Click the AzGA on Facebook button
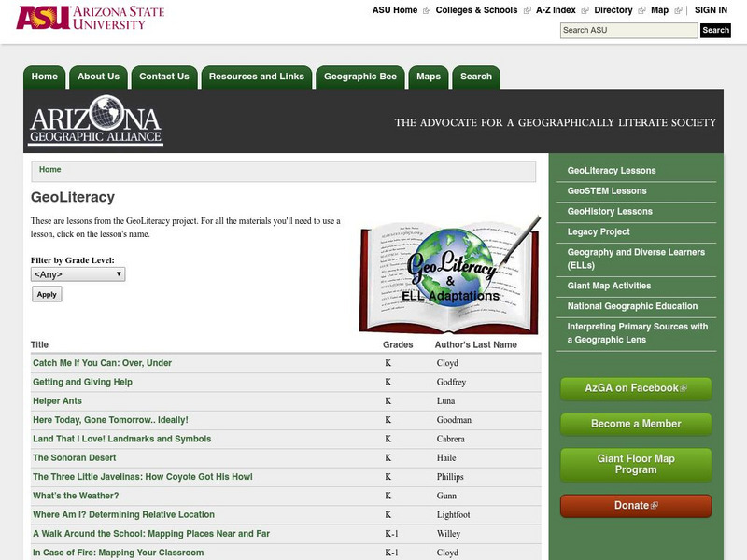 636,388
